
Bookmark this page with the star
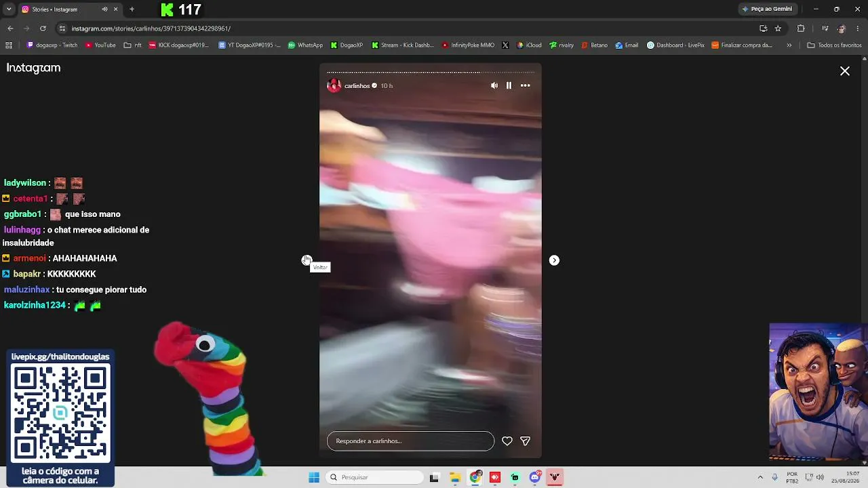click(x=778, y=28)
